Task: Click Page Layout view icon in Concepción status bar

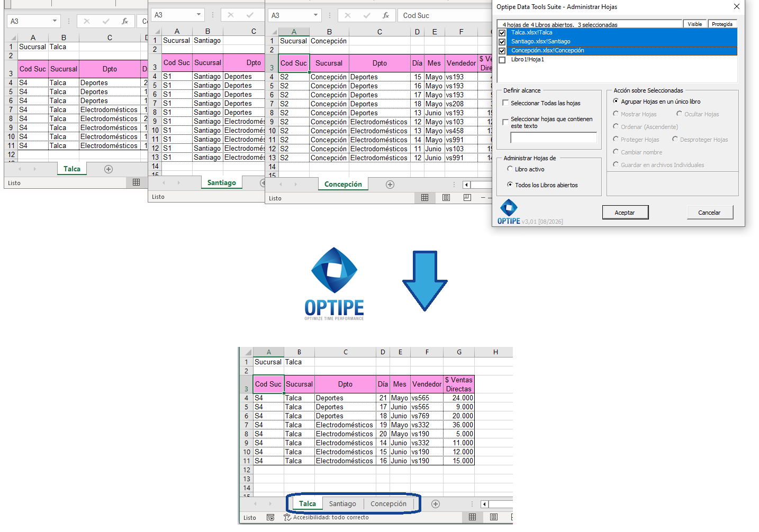Action: coord(446,198)
